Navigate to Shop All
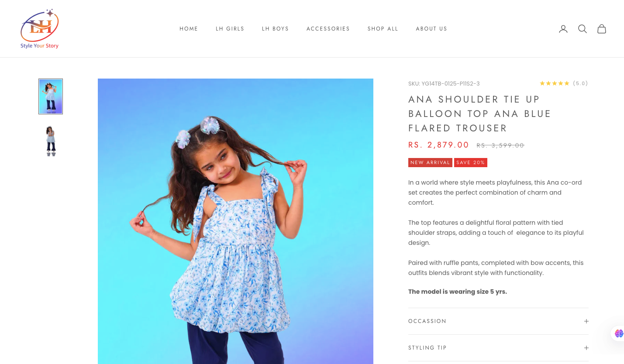Viewport: 624px width, 364px height. point(383,29)
